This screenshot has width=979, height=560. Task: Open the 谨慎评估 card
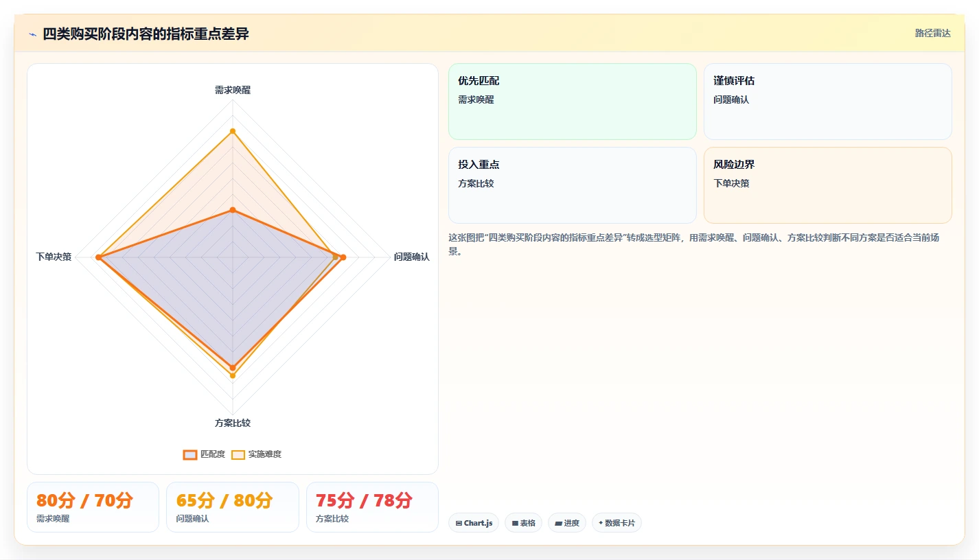pyautogui.click(x=828, y=102)
